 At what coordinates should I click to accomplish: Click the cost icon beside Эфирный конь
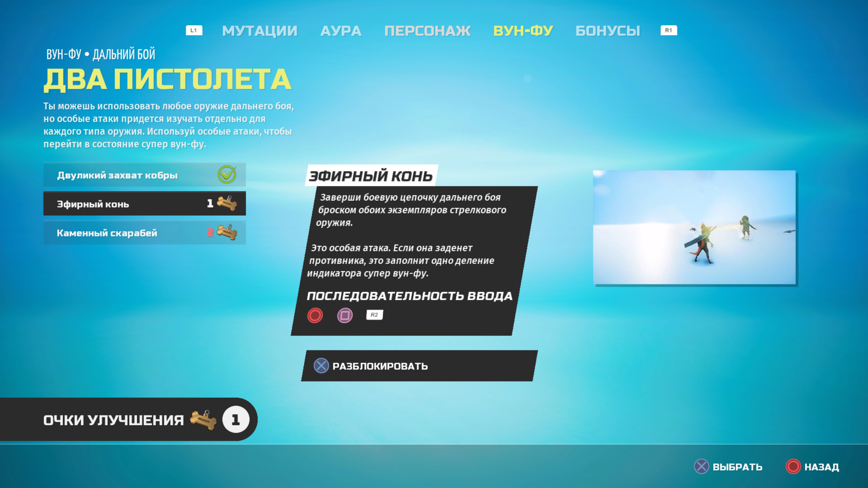pyautogui.click(x=226, y=203)
